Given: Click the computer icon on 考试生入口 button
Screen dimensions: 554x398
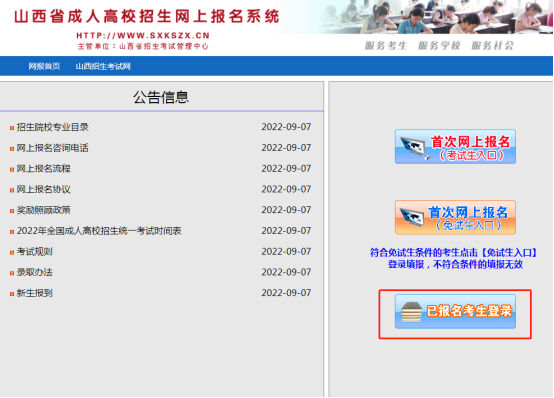Looking at the screenshot, I should (413, 147).
